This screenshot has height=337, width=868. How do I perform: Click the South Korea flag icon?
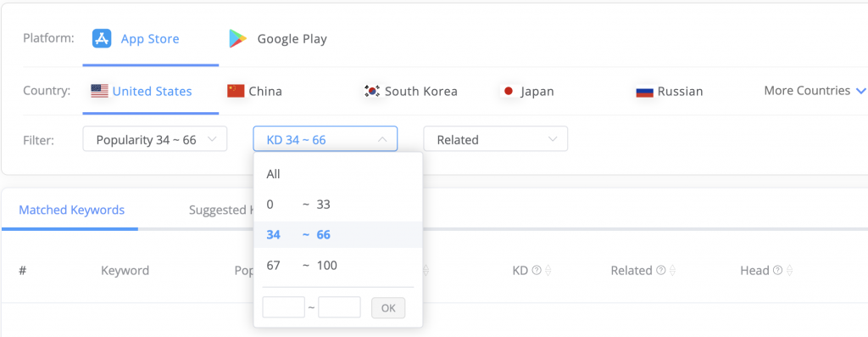point(372,92)
